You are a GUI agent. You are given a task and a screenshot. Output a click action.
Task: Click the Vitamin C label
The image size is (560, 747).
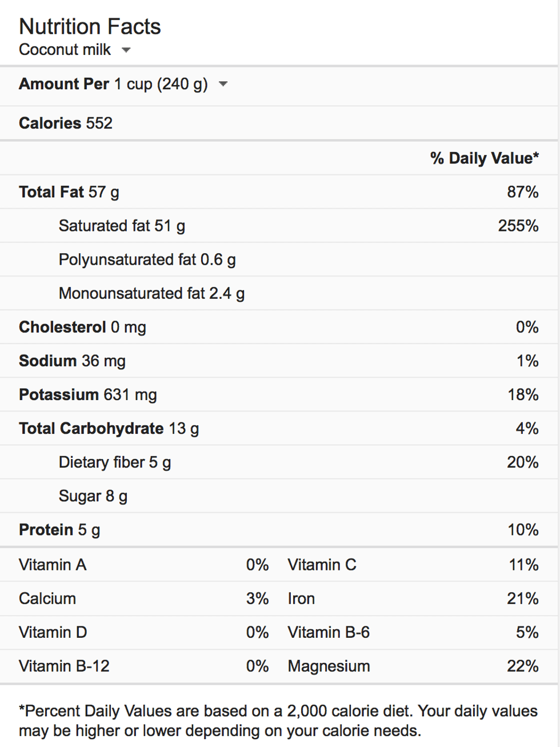(x=322, y=565)
